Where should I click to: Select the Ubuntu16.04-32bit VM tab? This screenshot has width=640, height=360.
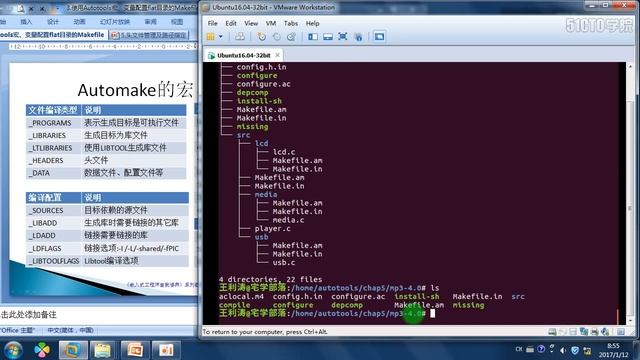click(x=244, y=55)
